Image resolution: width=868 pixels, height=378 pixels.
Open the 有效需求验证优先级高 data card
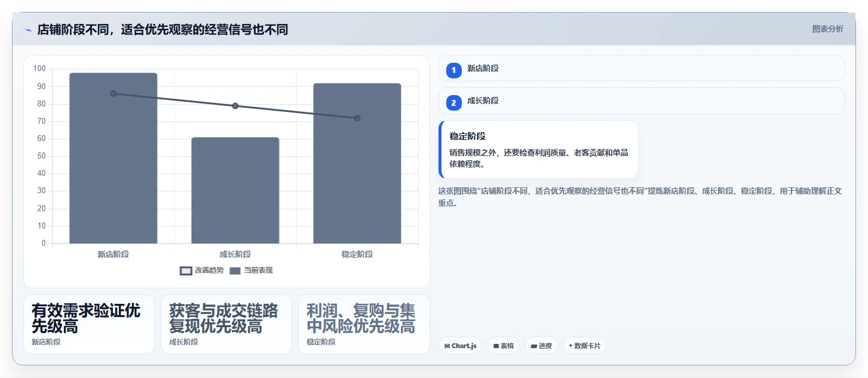click(x=89, y=324)
